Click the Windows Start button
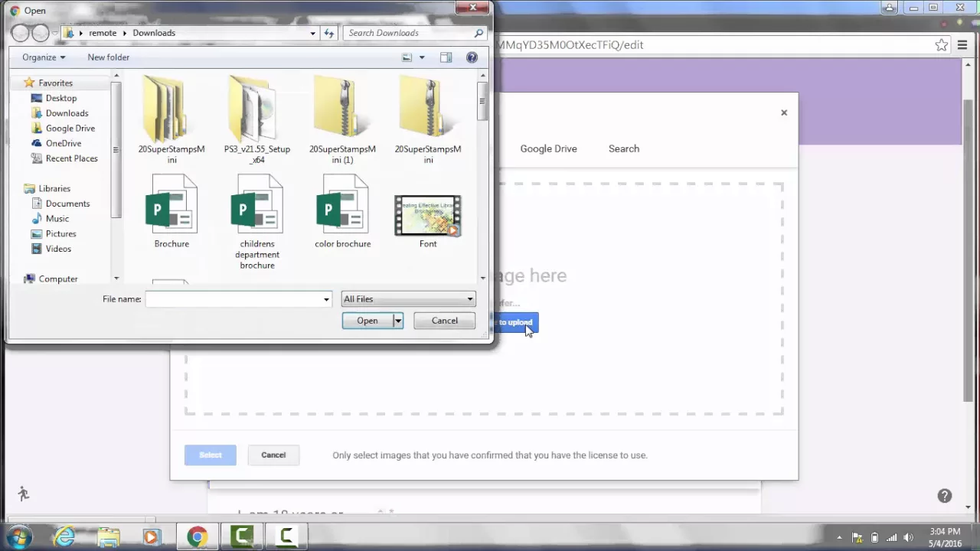This screenshot has height=551, width=980. coord(18,536)
